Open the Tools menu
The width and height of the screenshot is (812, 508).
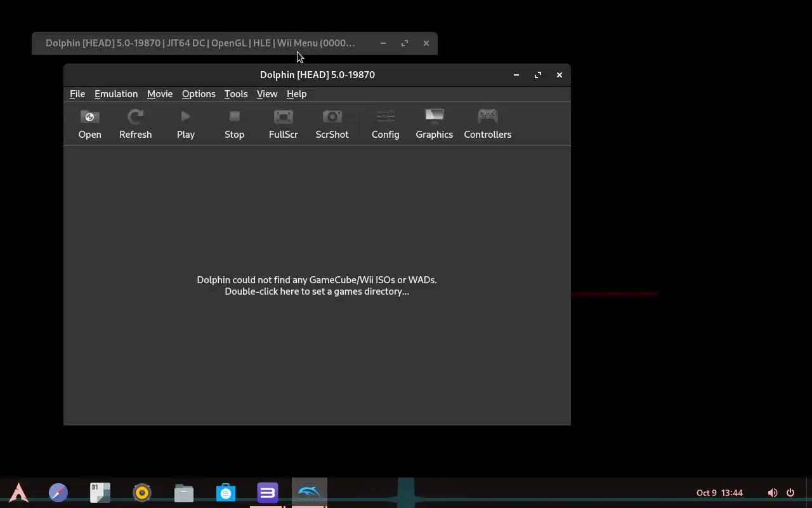(236, 94)
